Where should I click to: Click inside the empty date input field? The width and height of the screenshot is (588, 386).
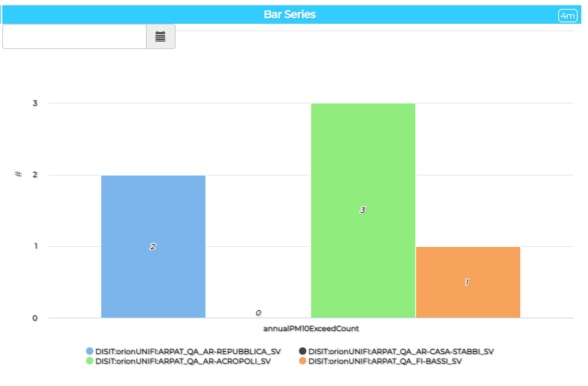tap(74, 36)
